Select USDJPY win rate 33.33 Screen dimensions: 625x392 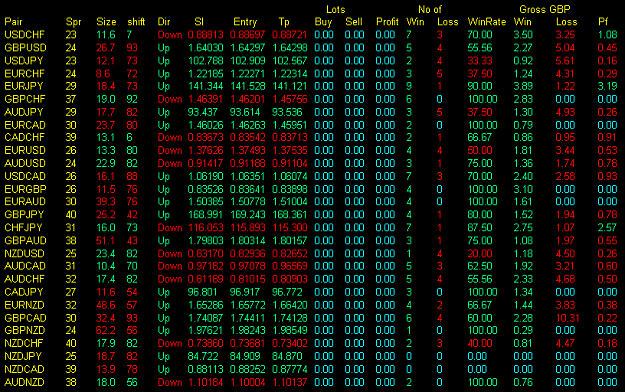coord(480,61)
